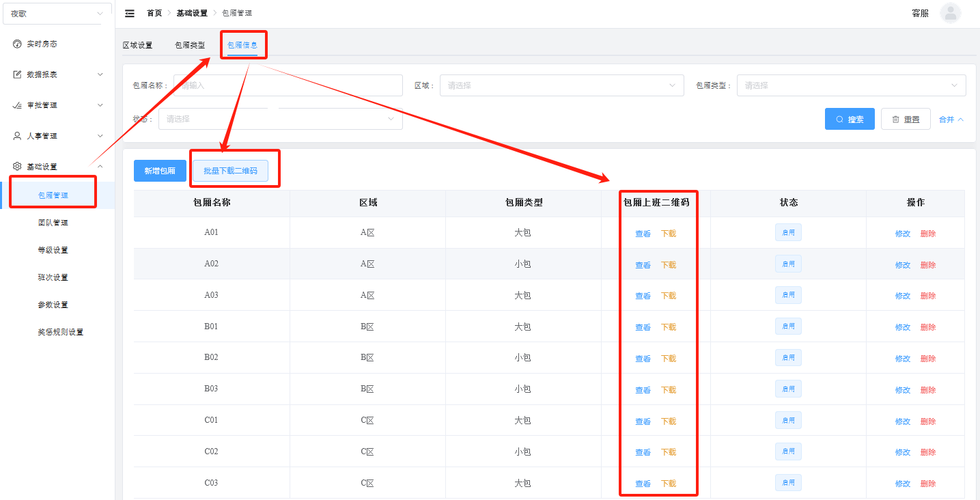Screen dimensions: 980x500
Task: View QR code for room B03
Action: coord(643,390)
